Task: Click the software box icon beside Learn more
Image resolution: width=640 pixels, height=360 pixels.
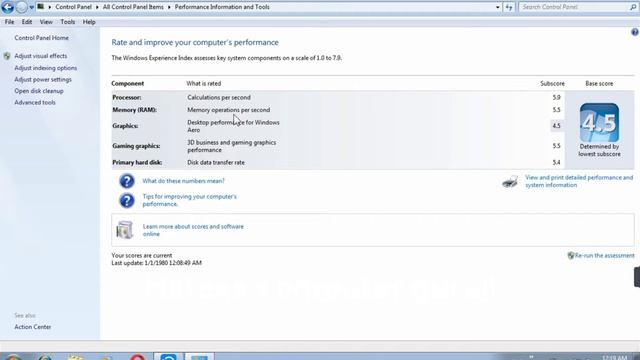Action: coord(124,230)
